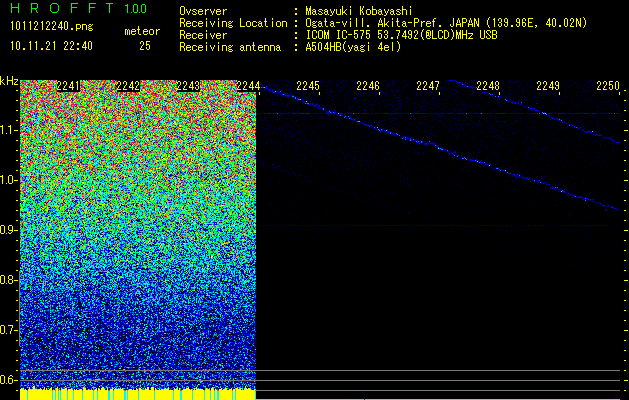This screenshot has height=400, width=629.
Task: Click the 2243 time marker
Action: pyautogui.click(x=188, y=86)
